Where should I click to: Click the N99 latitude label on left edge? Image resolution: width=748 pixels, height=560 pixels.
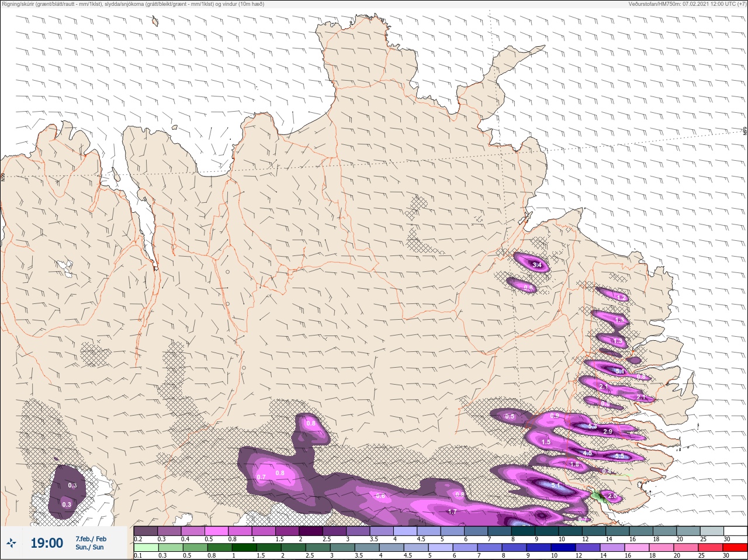tap(2, 176)
